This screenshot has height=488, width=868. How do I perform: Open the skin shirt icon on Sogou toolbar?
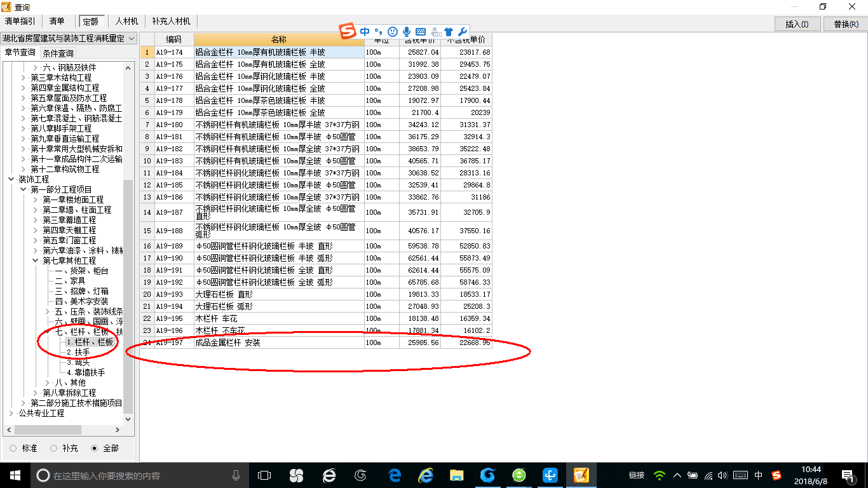[449, 31]
